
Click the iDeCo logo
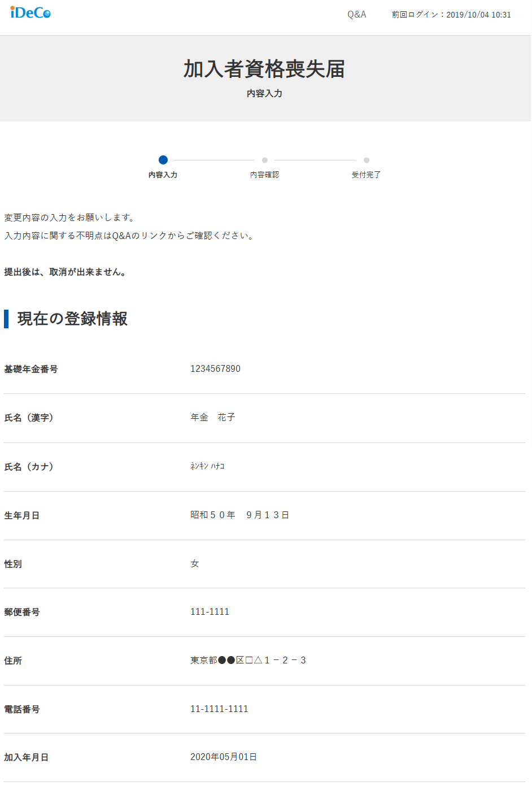(30, 12)
